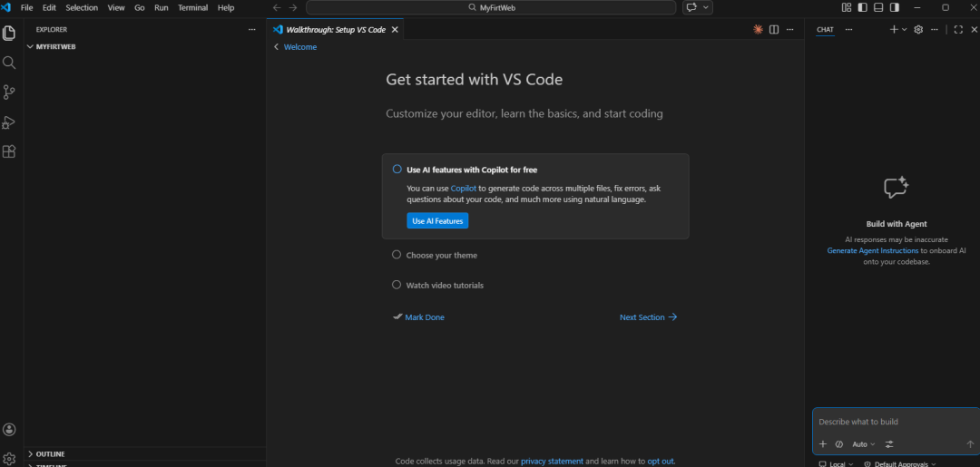Open the Search view in activity bar

9,63
